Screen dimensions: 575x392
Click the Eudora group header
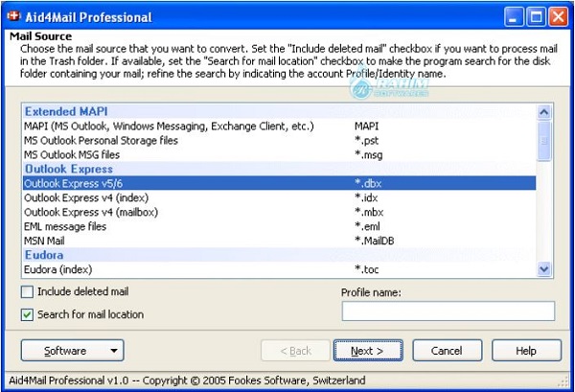pos(280,255)
